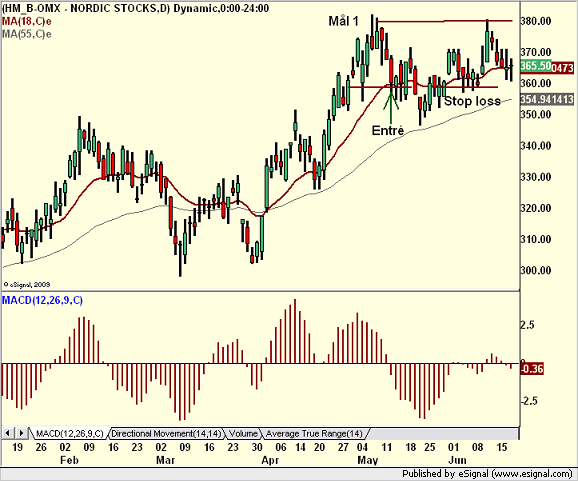Screen dimensions: 578x481
Task: Click the Apr month label on time axis
Action: click(x=270, y=460)
